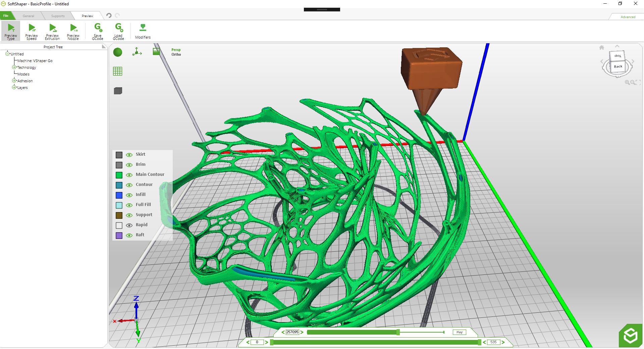
Task: Hide the Brim path type
Action: coord(129,165)
